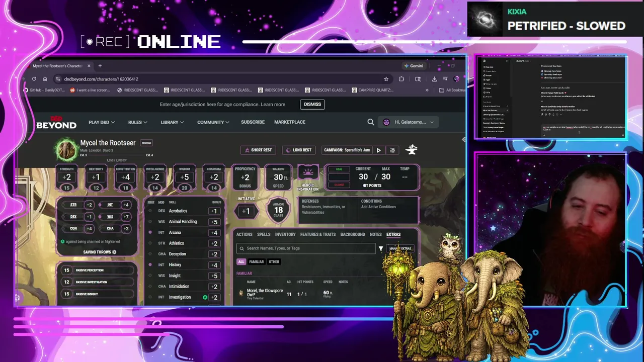The image size is (644, 362).
Task: Open the Animal Handling skill
Action: coord(183,222)
